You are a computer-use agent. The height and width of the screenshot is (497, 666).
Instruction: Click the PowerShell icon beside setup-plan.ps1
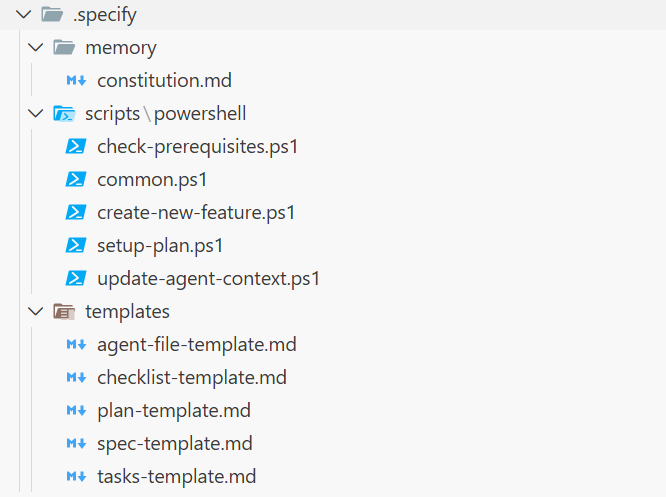click(x=76, y=246)
